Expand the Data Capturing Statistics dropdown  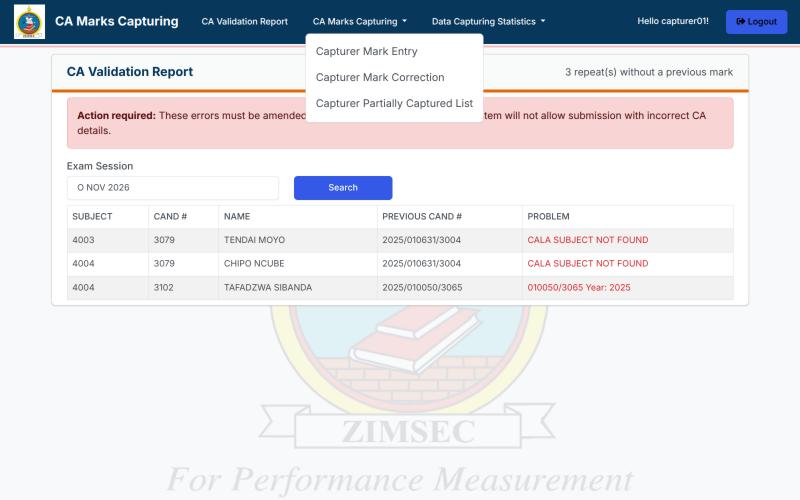[x=488, y=21]
